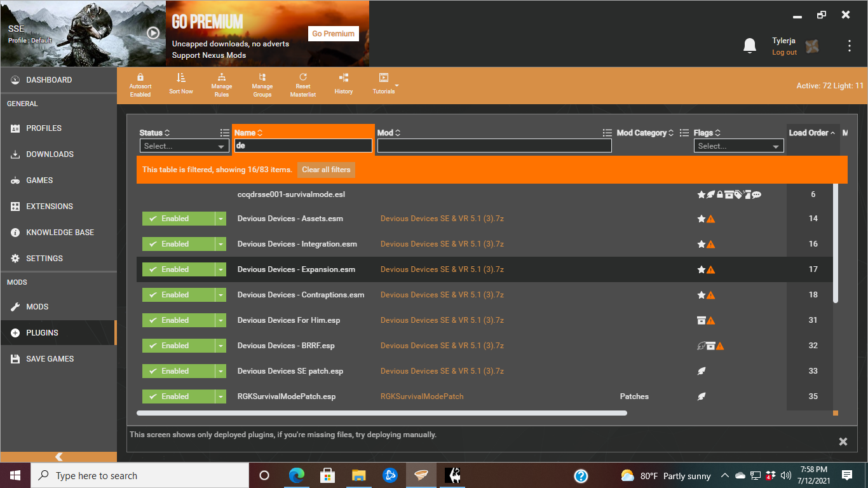The image size is (868, 488).
Task: Open the Extensions section
Action: (x=58, y=207)
